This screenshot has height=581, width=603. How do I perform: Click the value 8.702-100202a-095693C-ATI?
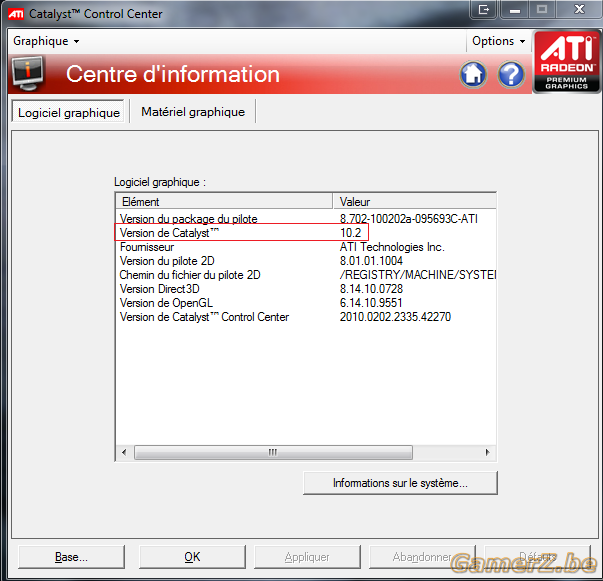(408, 219)
